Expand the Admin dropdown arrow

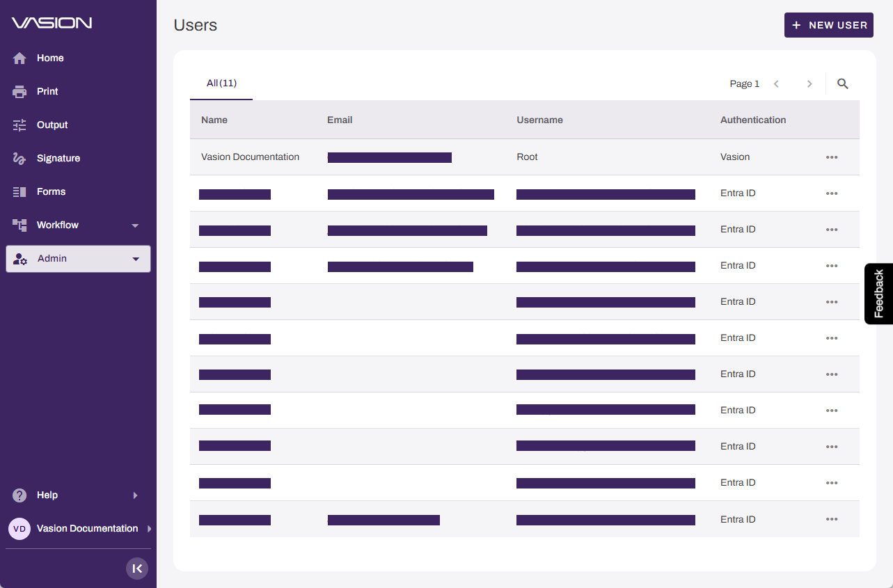136,259
